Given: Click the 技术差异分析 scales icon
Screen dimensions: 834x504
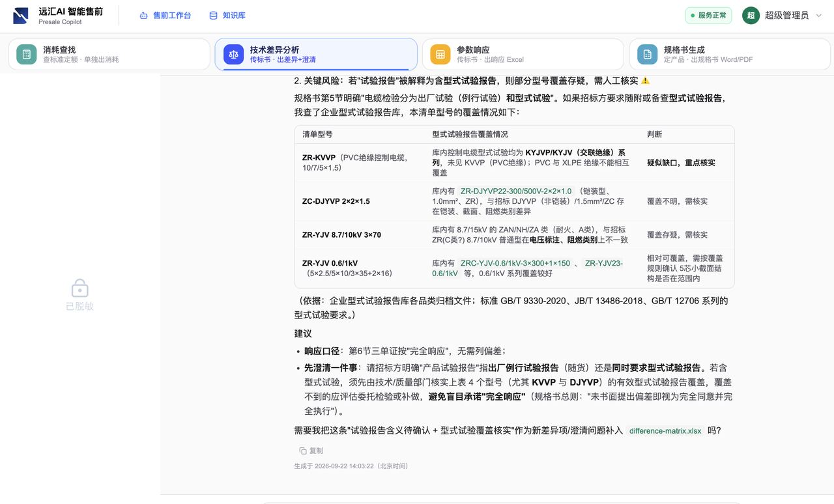Looking at the screenshot, I should [x=234, y=55].
